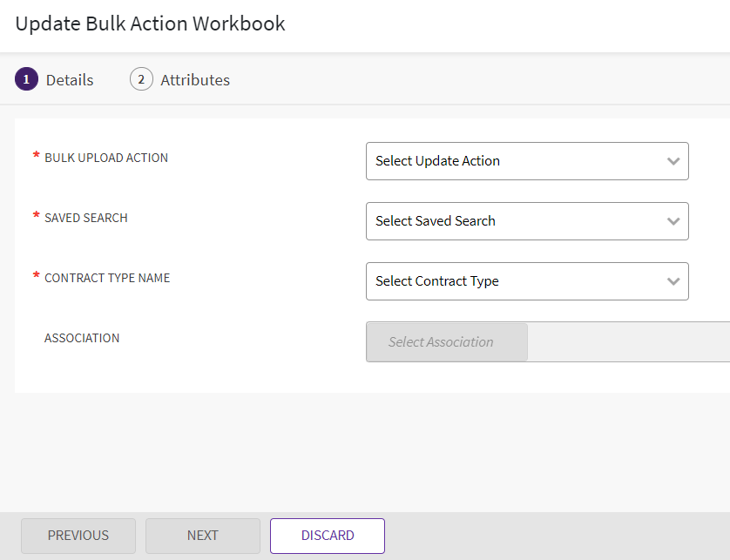The height and width of the screenshot is (560, 730).
Task: Expand the Select Saved Search dropdown
Action: (x=514, y=221)
